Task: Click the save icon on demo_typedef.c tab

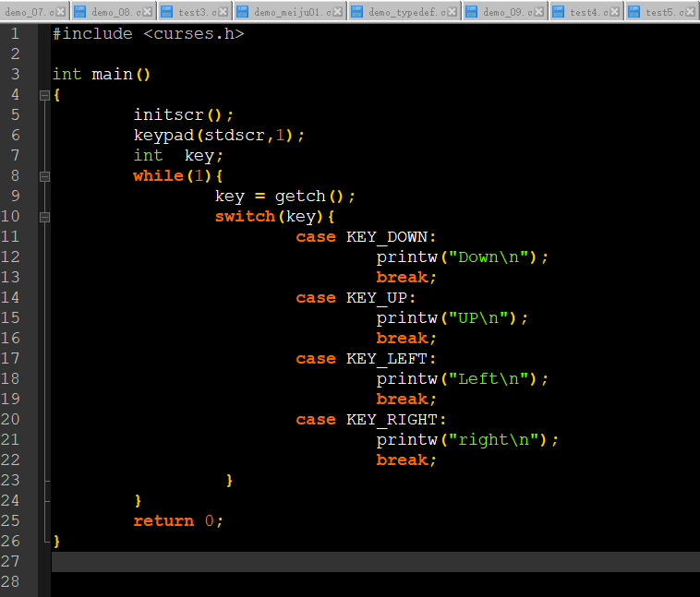Action: 356,12
